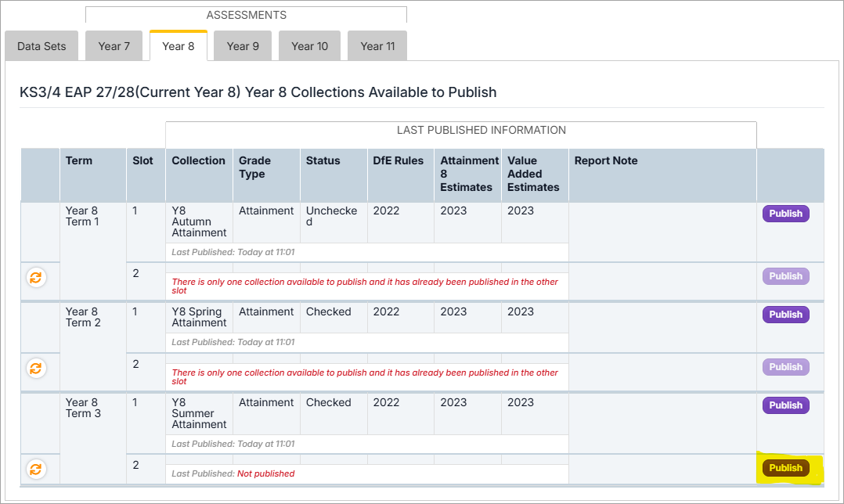844x504 pixels.
Task: Click refresh icon for Year 8 Term 3
Action: (x=36, y=469)
